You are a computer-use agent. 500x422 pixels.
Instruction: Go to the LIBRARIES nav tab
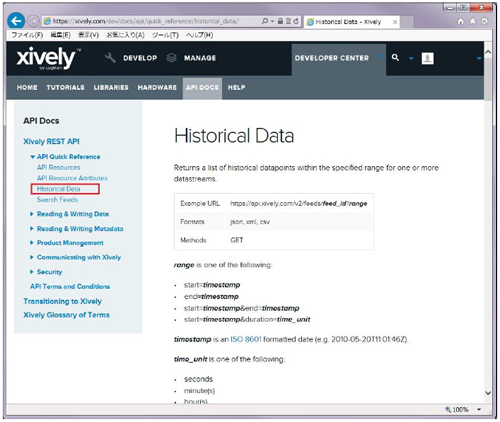tap(111, 87)
